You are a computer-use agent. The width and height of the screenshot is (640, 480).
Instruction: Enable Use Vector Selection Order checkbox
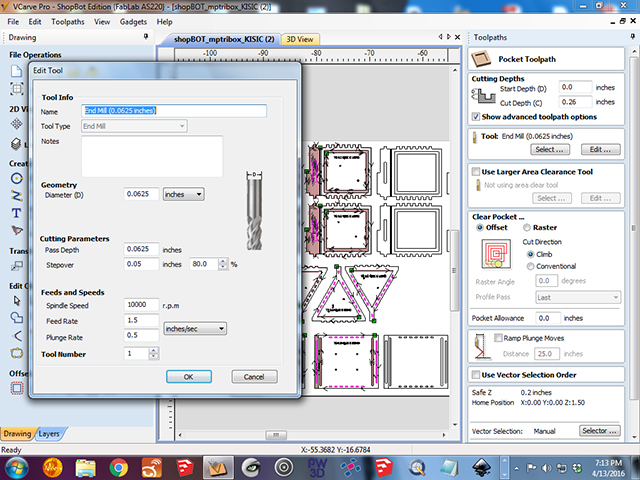476,375
